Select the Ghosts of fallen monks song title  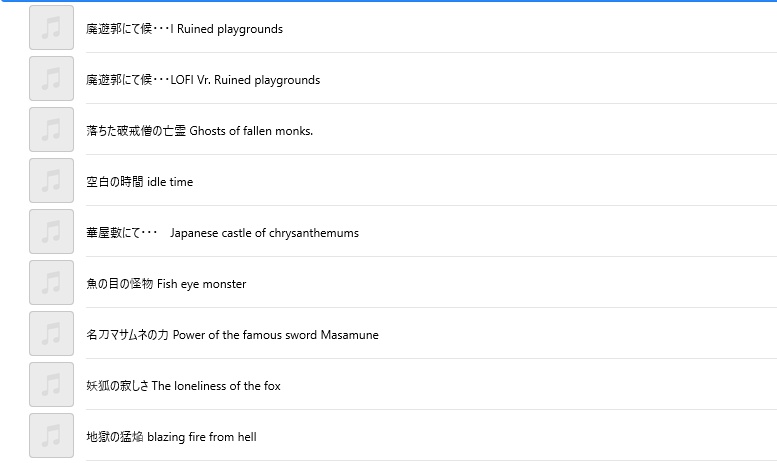coord(199,131)
